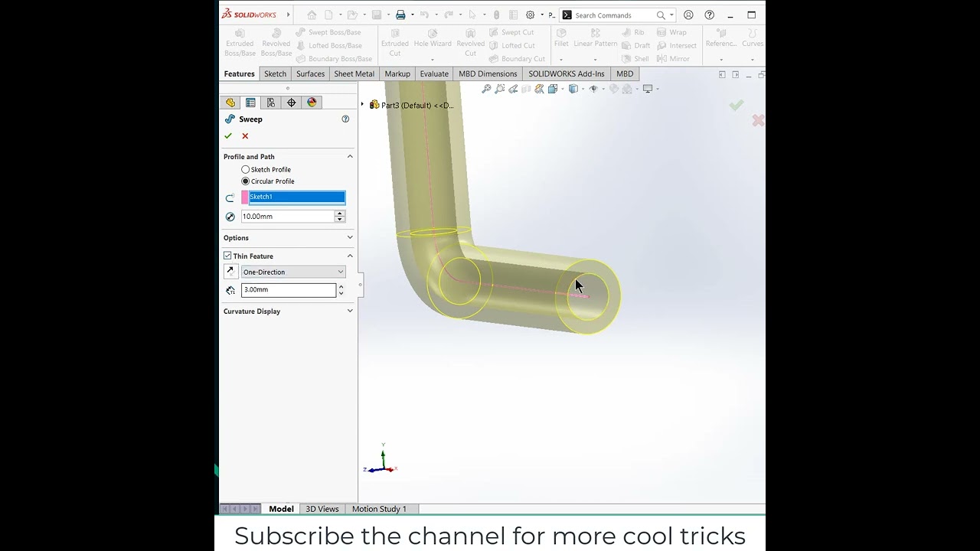The width and height of the screenshot is (980, 551).
Task: Open the DimXpertManager crosshair tab icon
Action: 292,103
